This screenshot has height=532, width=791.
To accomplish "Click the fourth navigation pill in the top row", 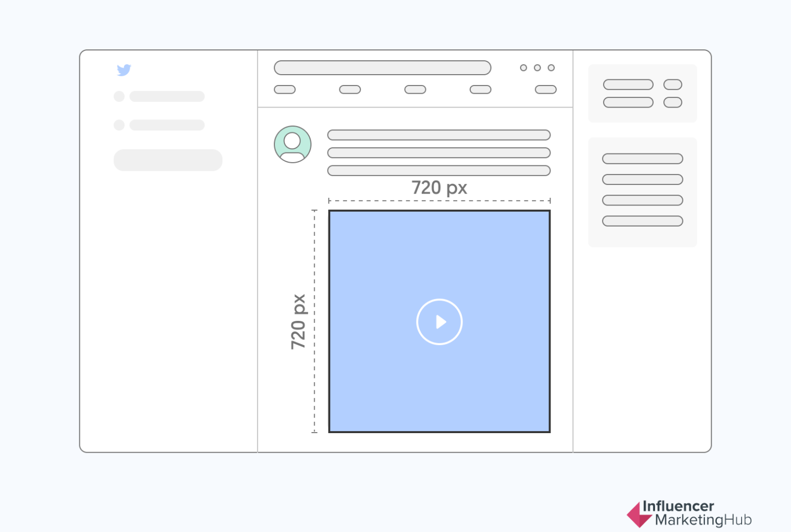I will [x=479, y=89].
